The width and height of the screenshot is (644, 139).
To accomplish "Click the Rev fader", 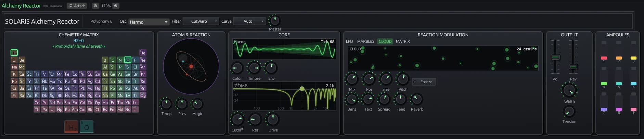I will (x=573, y=67).
